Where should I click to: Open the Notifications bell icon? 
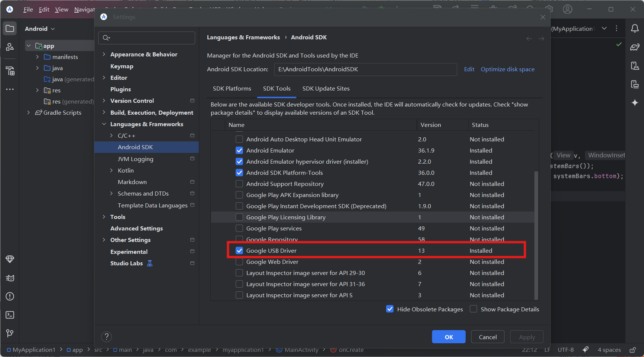coord(635,29)
